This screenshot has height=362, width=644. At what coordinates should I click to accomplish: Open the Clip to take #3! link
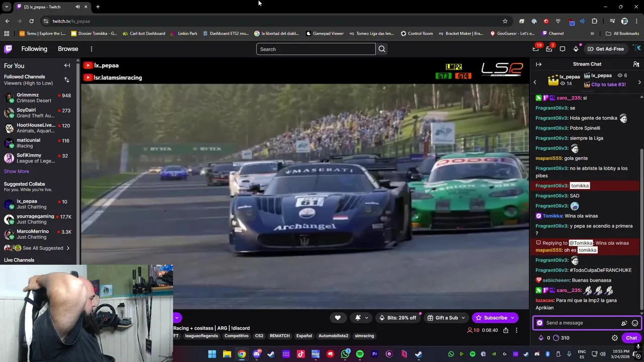click(608, 84)
